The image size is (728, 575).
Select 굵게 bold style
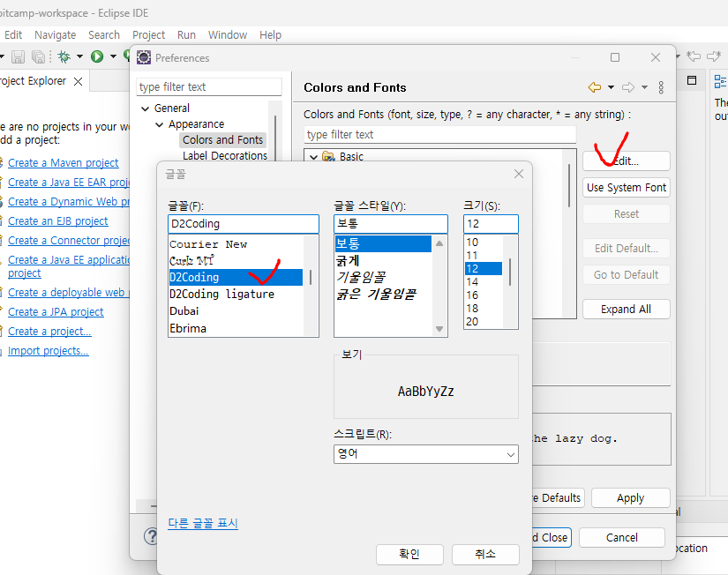tap(383, 260)
